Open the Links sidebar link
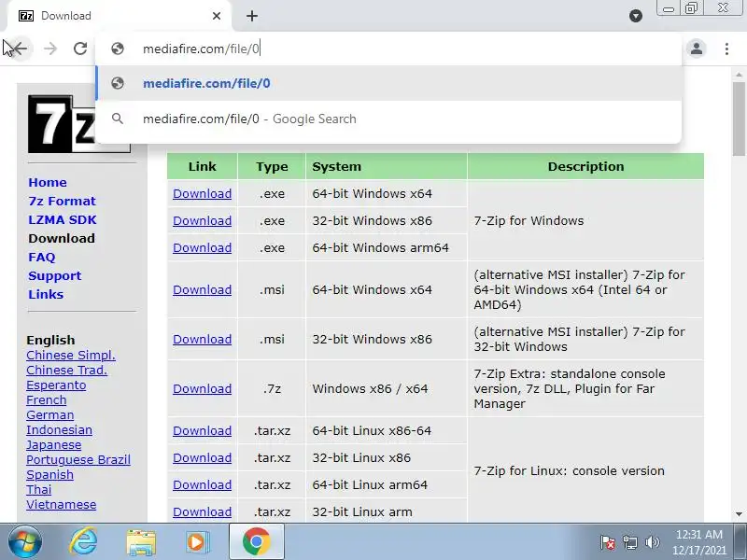The width and height of the screenshot is (747, 560). [46, 294]
